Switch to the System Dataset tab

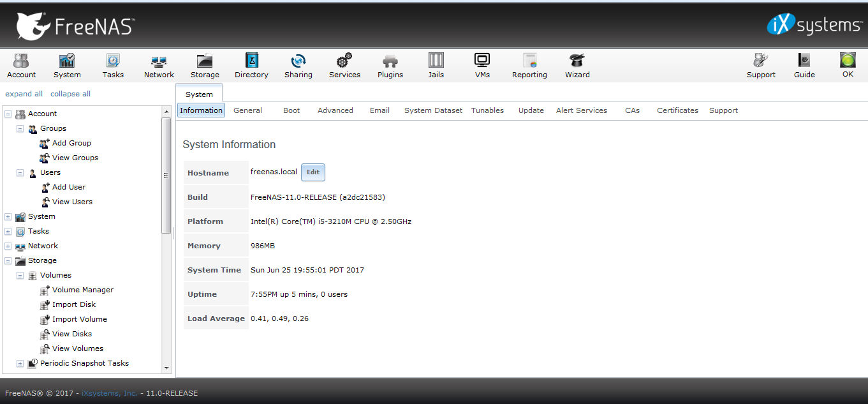pos(433,110)
